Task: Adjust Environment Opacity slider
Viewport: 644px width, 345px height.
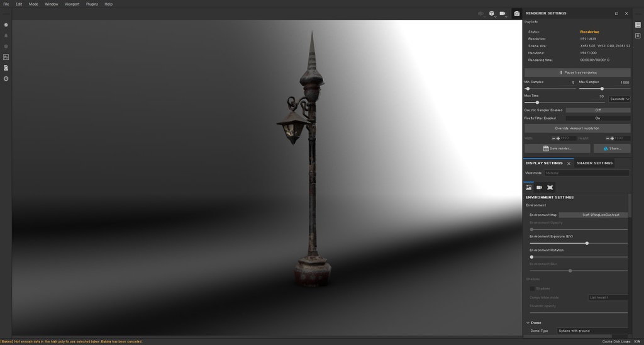Action: coord(579,229)
